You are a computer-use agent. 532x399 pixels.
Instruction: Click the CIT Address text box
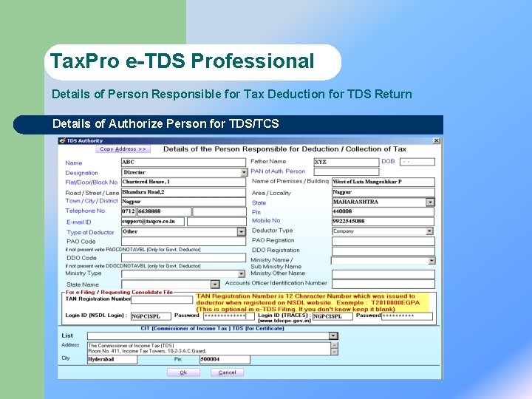208,349
